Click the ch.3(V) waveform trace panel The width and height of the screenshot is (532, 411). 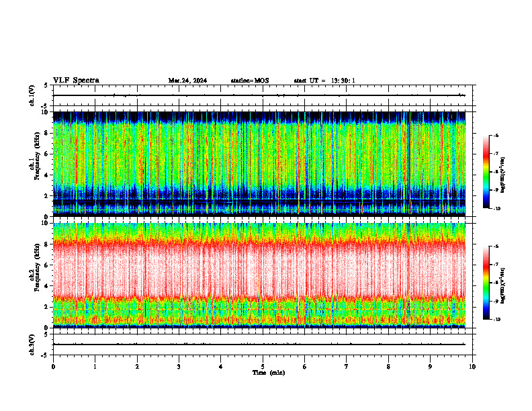point(263,345)
